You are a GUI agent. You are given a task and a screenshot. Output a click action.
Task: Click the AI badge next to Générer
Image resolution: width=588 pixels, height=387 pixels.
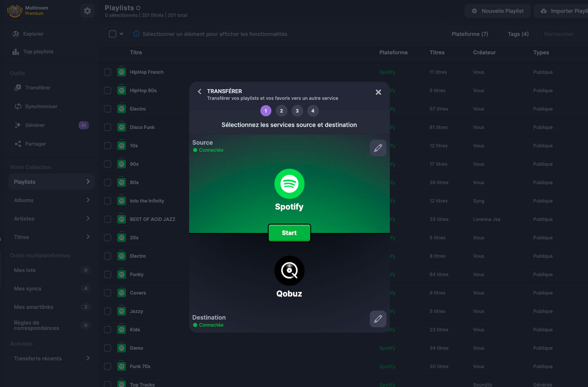click(84, 125)
